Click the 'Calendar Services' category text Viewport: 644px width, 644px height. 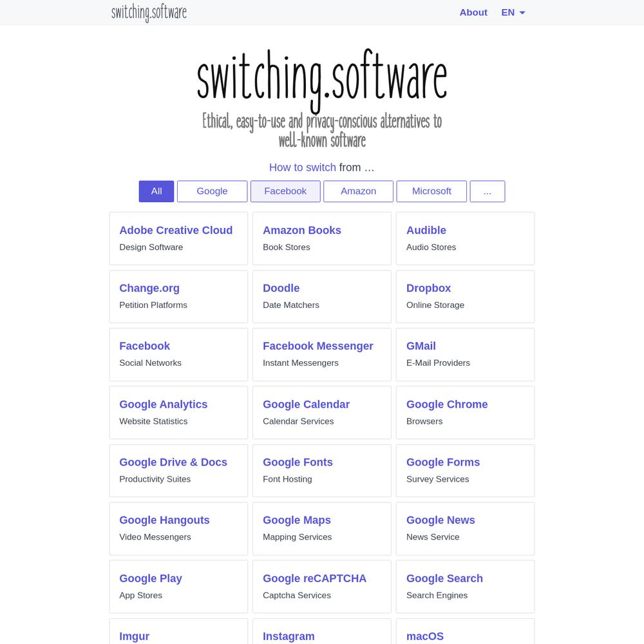[x=298, y=421]
